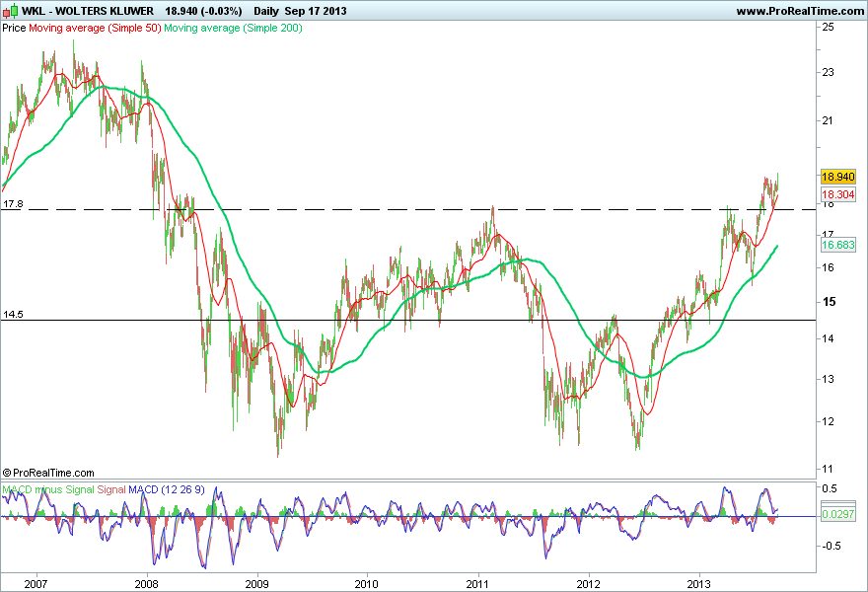Click the 25 price axis label

point(829,26)
